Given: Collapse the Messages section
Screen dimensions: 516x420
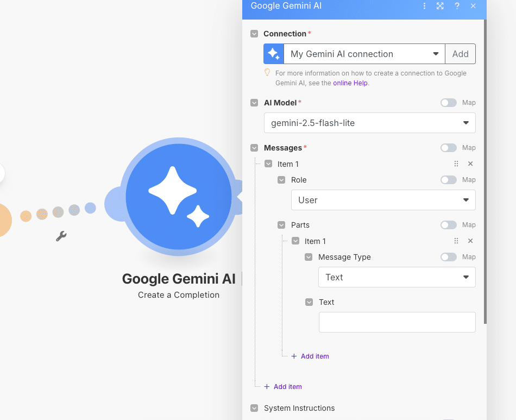Looking at the screenshot, I should click(254, 148).
